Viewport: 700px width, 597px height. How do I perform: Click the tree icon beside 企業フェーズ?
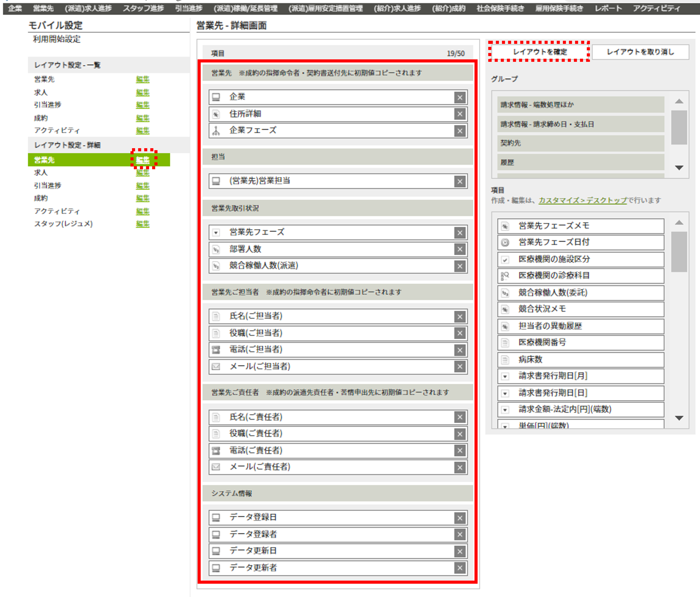[x=216, y=131]
